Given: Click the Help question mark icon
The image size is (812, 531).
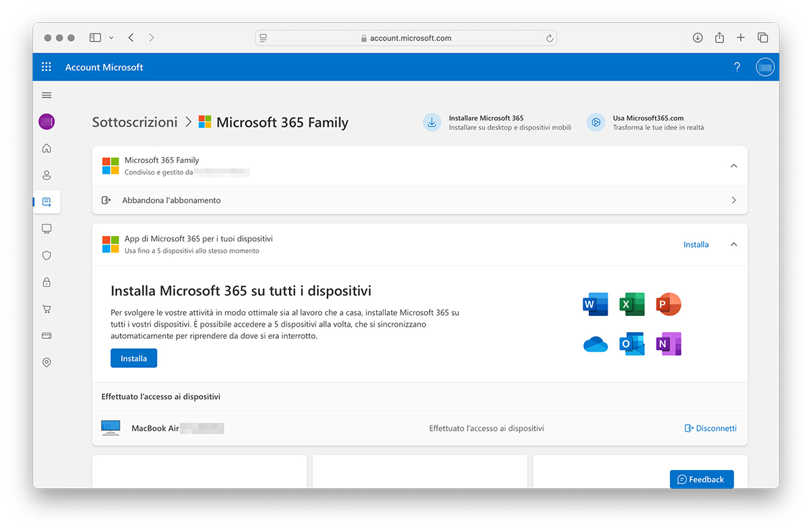Looking at the screenshot, I should point(737,66).
